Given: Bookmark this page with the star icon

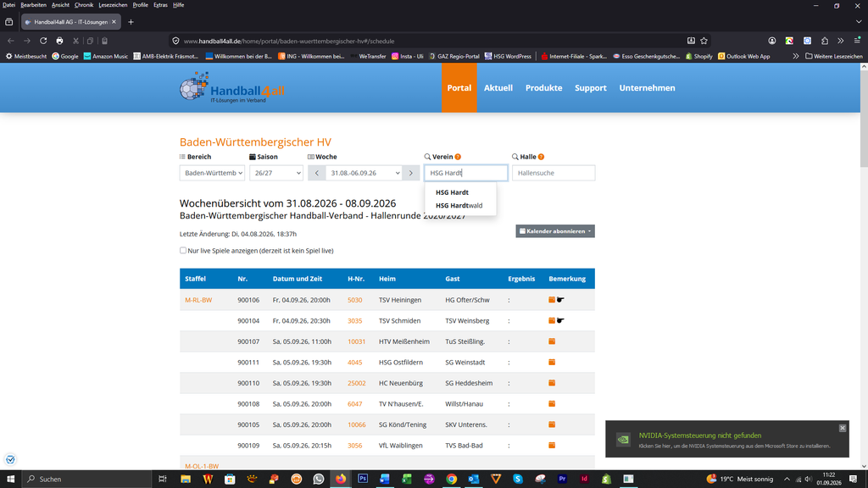Looking at the screenshot, I should coord(704,41).
